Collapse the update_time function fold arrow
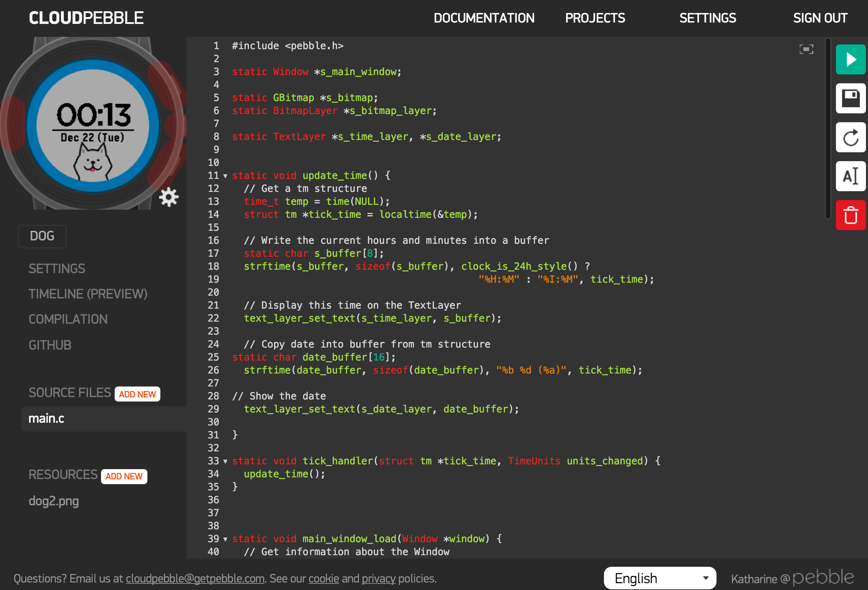Image resolution: width=868 pixels, height=590 pixels. pyautogui.click(x=225, y=176)
